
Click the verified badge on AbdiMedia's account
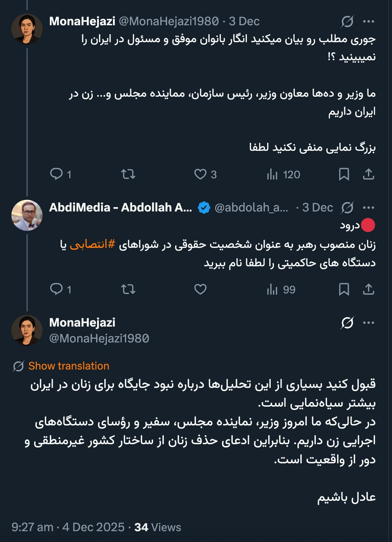[204, 207]
